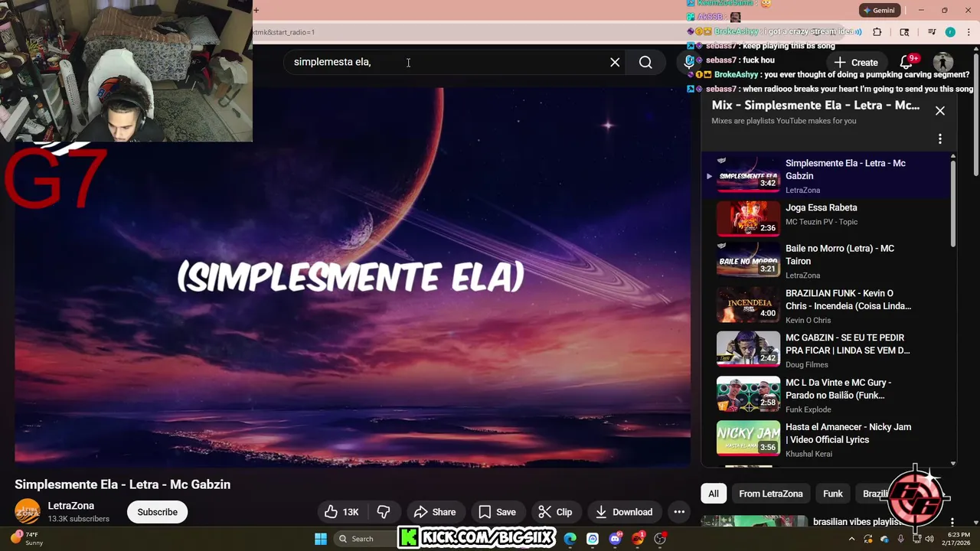The height and width of the screenshot is (551, 980).
Task: Clear the YouTube search box text
Action: [x=615, y=62]
